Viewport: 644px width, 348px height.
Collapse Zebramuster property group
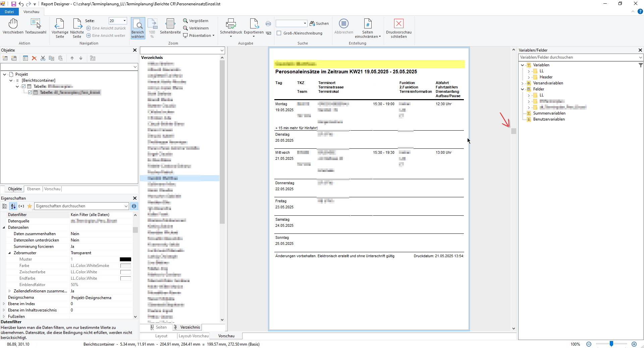(9, 253)
